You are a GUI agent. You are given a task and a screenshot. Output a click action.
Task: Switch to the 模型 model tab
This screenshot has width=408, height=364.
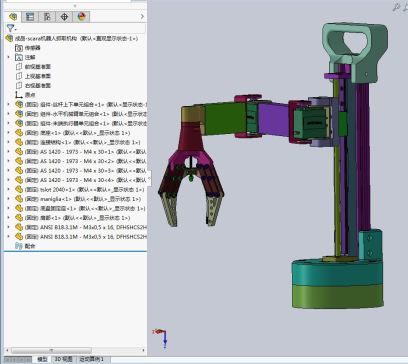pos(42,359)
